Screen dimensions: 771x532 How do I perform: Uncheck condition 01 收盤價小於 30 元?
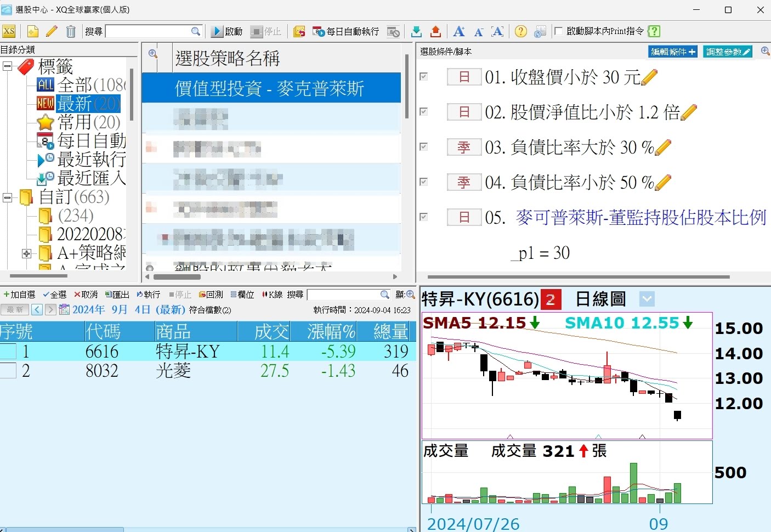click(x=424, y=77)
